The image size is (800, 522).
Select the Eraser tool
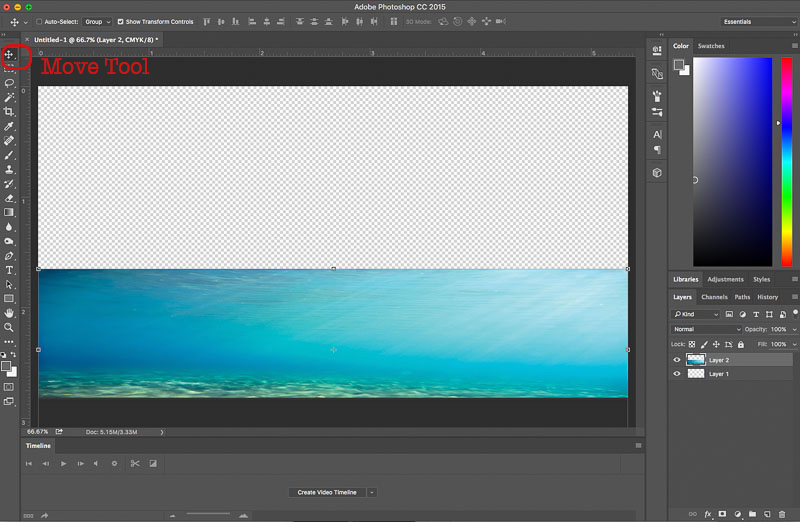point(9,198)
